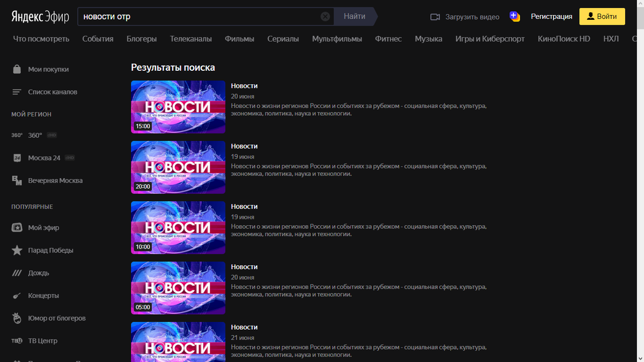Open Новости title next to 10:00 video
Viewport: 644px width, 362px height.
244,206
